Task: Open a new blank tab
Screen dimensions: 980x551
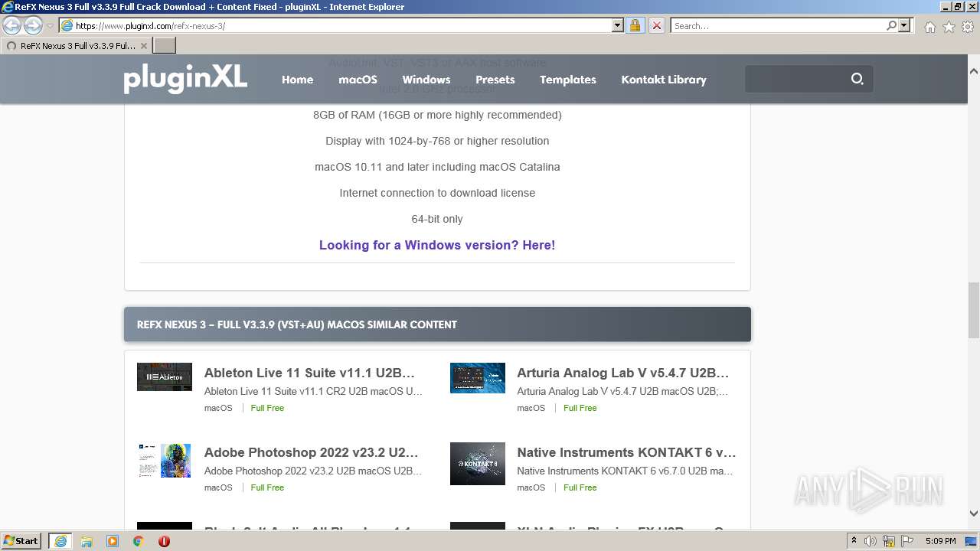Action: tap(165, 45)
